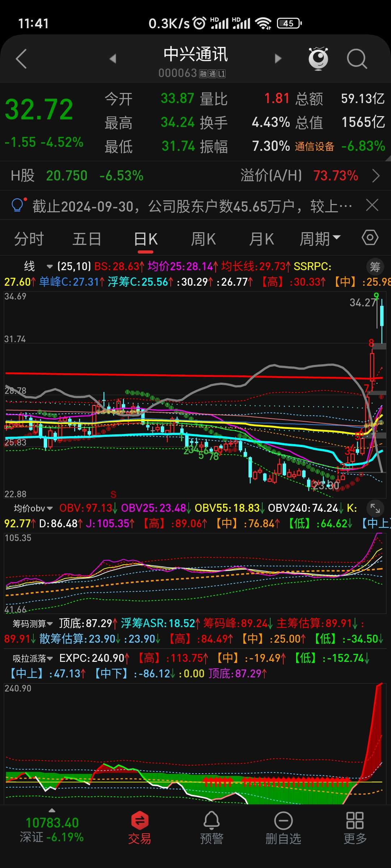Open 预警 alert bell
Screen dimensions: 391x868
click(x=211, y=828)
